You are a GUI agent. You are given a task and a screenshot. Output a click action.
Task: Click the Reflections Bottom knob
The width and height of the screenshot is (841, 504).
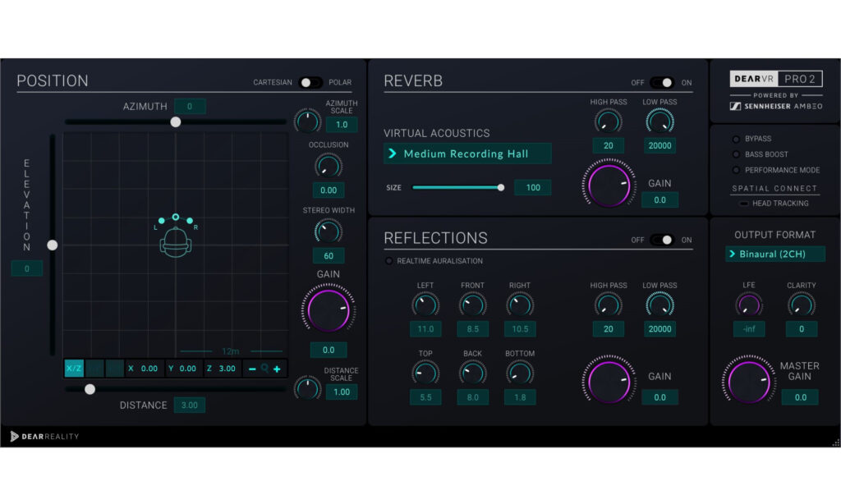point(520,373)
